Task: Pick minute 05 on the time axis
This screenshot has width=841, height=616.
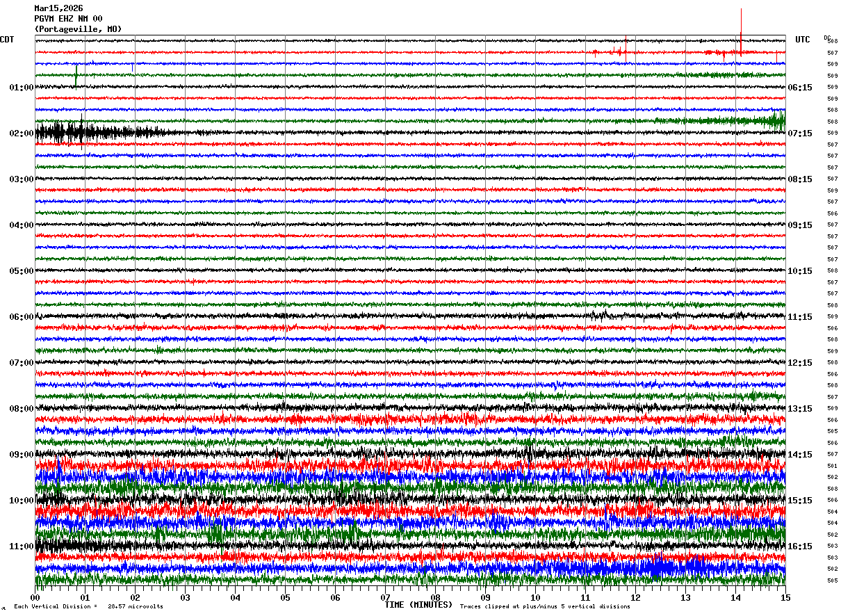Action: (x=286, y=597)
